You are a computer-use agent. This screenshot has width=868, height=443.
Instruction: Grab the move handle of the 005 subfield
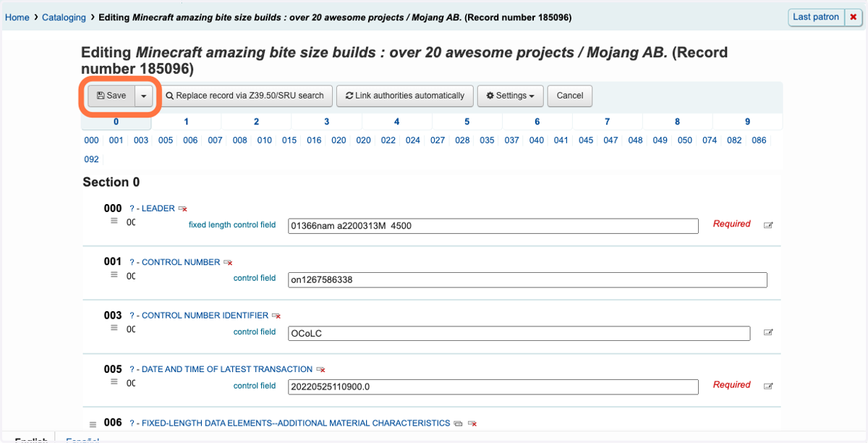coord(114,381)
